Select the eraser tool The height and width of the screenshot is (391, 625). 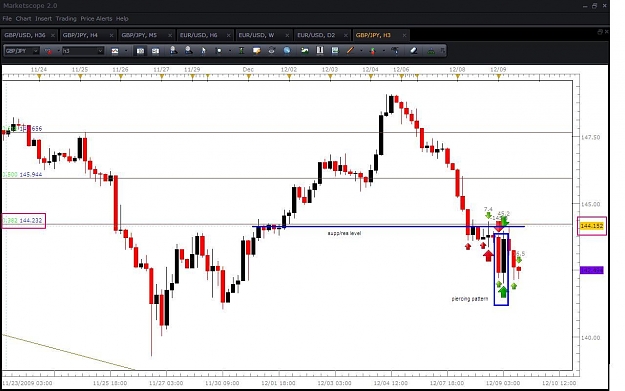pyautogui.click(x=413, y=51)
